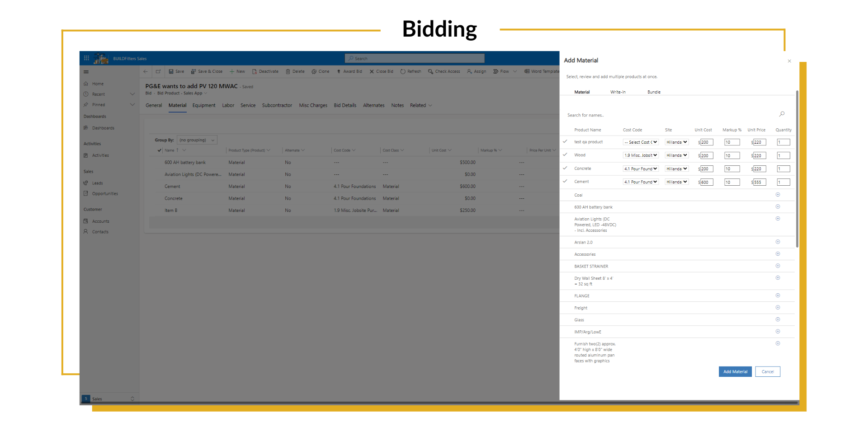
Task: Click the plus icon next to Coal
Action: click(778, 194)
